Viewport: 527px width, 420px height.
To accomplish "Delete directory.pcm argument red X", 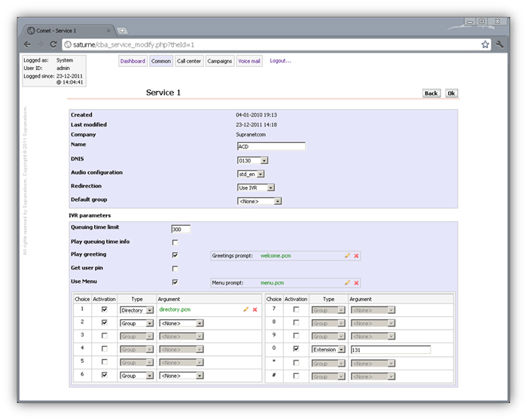I will 254,310.
